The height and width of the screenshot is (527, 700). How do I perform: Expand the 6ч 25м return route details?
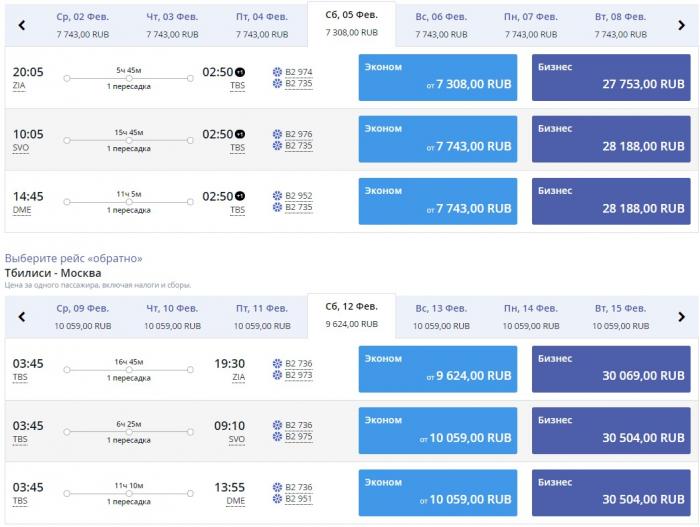129,430
